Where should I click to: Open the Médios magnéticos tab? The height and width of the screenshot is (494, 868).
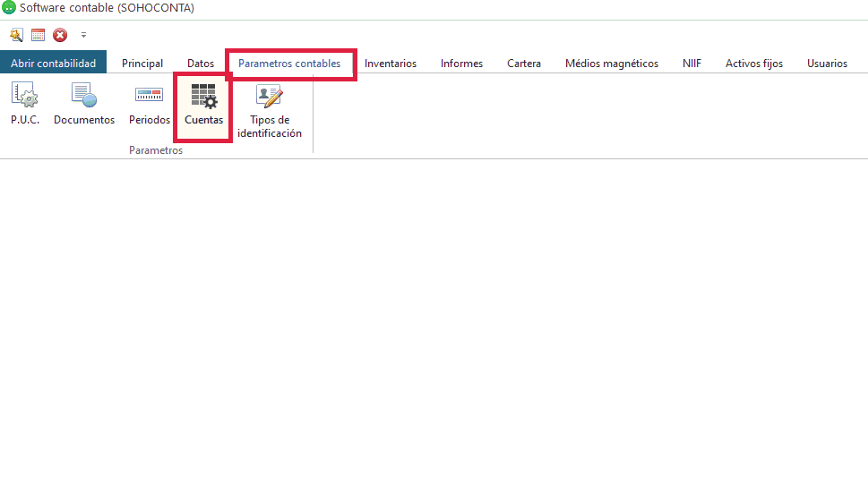click(612, 64)
